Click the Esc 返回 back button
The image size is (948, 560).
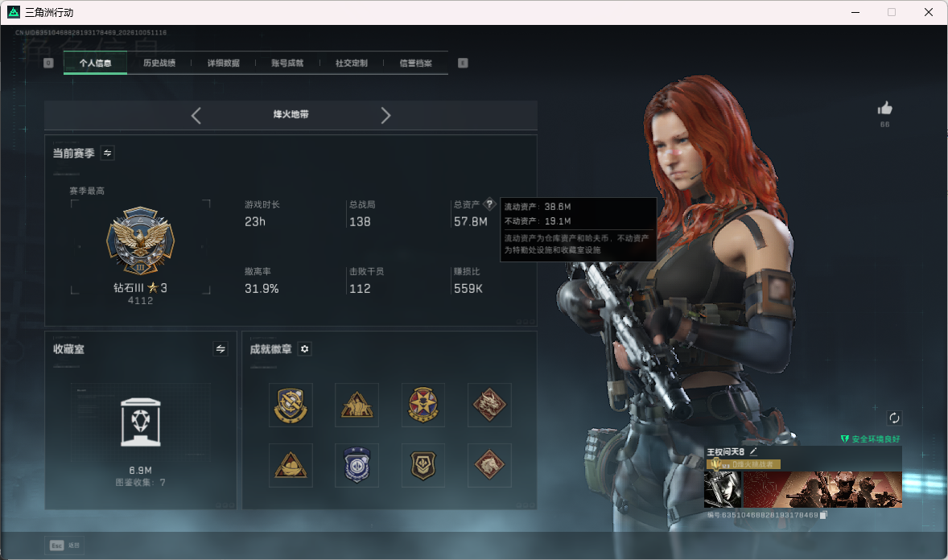(x=64, y=546)
